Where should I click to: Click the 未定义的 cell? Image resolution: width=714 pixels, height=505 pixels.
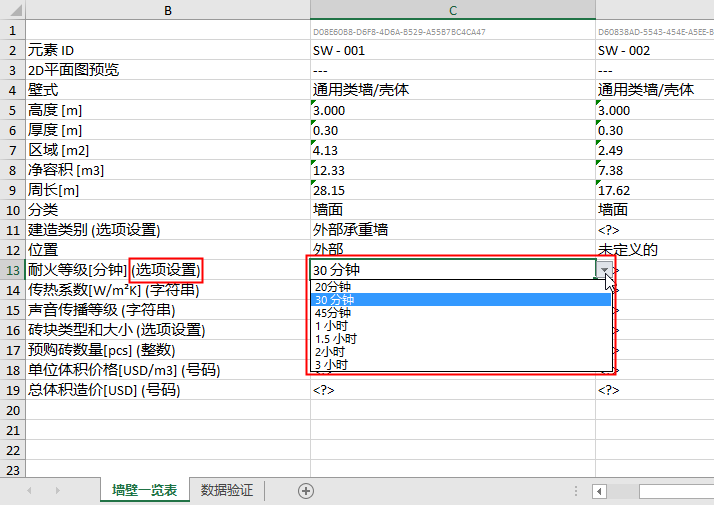tap(655, 250)
